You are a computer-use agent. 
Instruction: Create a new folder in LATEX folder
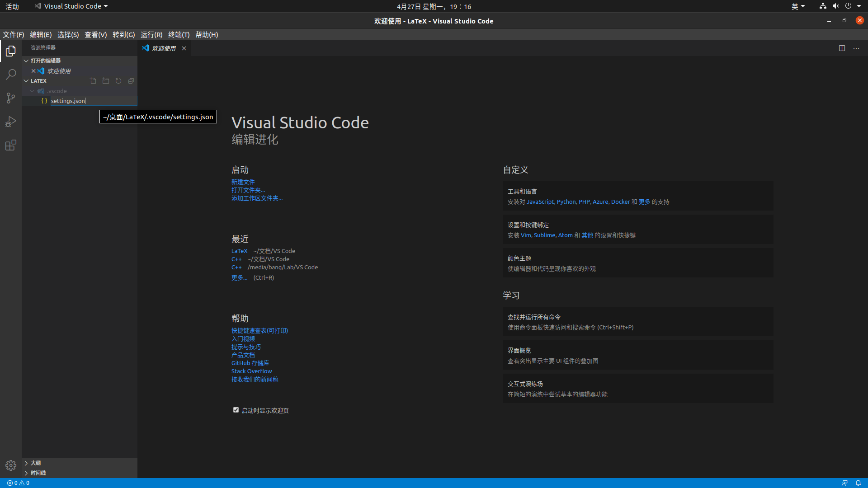click(105, 81)
